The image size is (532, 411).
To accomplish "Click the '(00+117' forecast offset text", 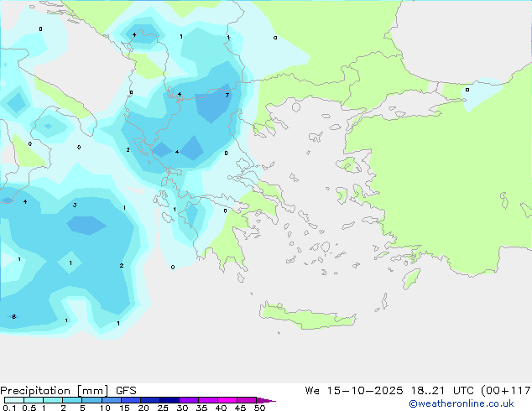I will pos(506,391).
